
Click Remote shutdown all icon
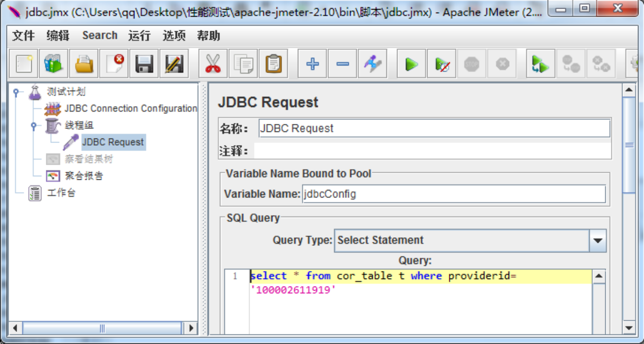point(601,64)
